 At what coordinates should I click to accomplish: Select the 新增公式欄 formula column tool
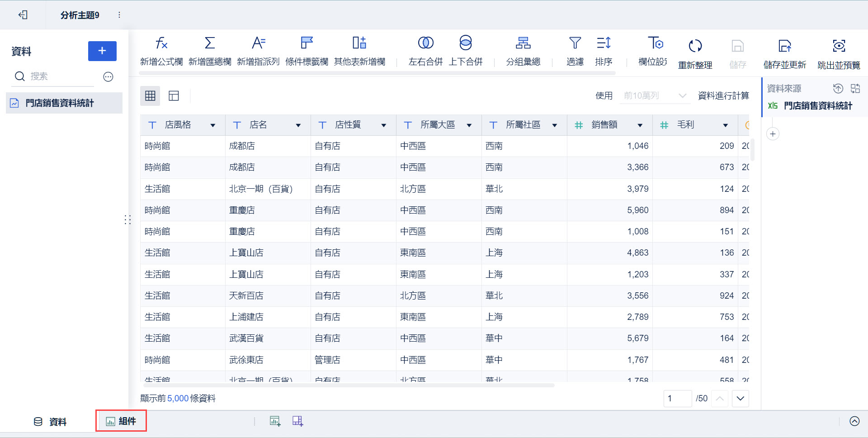click(x=161, y=50)
